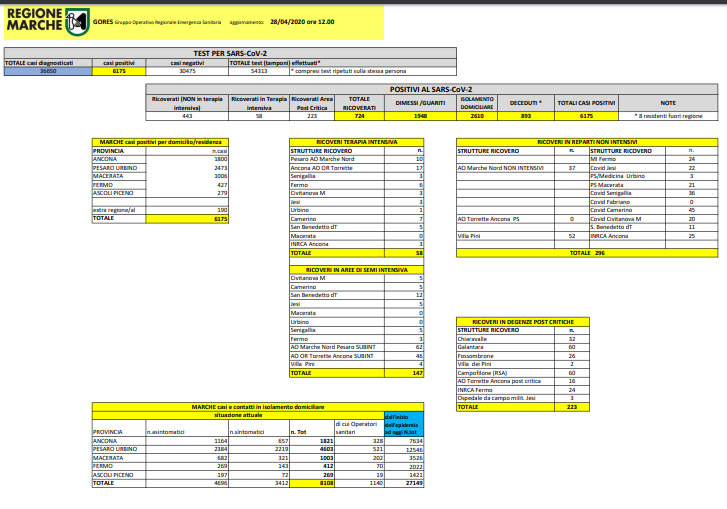Click the ISOLAMENTO DOMICILIARE value 2610

click(477, 116)
